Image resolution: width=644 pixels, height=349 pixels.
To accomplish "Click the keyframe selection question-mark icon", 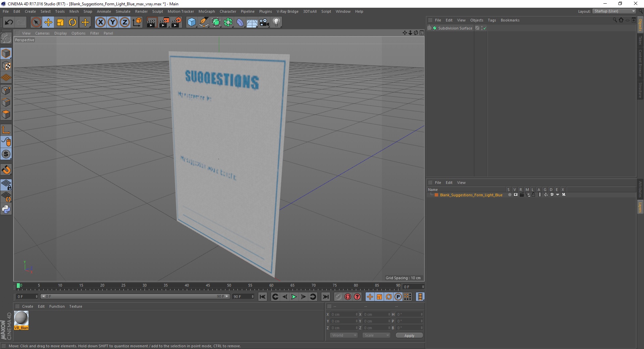I will (x=357, y=297).
